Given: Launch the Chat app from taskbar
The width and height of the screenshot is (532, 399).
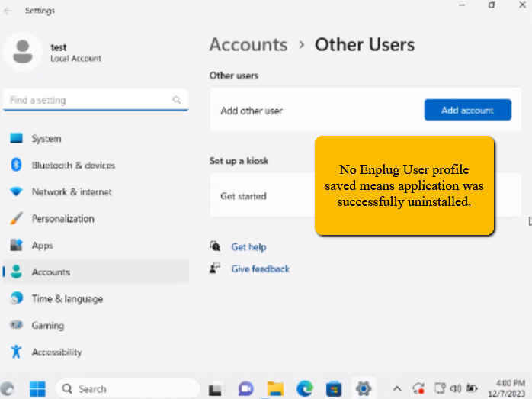Looking at the screenshot, I should 245,389.
